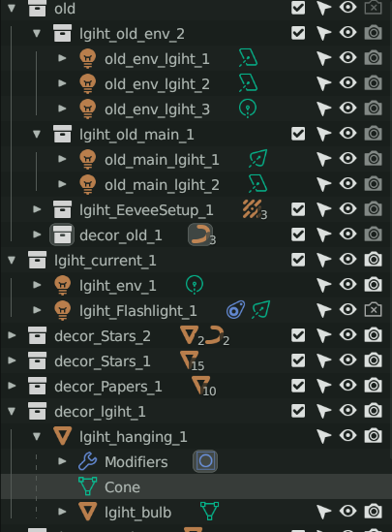Select the lgiht_old_main_1 collection name
The width and height of the screenshot is (392, 532).
(136, 135)
